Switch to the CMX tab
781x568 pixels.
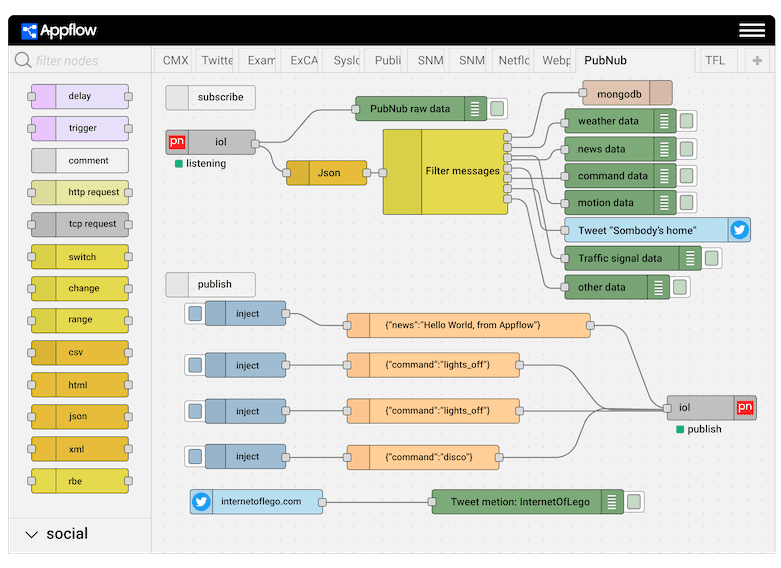pos(175,61)
